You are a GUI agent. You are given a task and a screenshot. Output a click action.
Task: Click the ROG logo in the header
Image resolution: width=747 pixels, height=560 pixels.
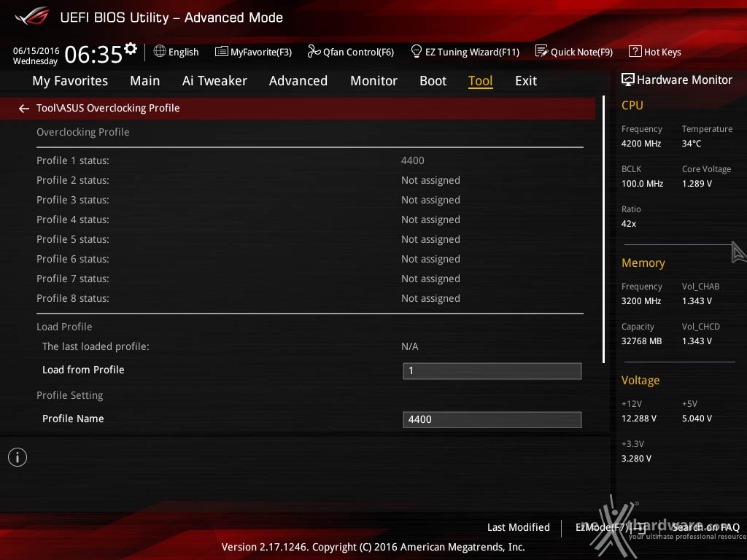pos(32,16)
